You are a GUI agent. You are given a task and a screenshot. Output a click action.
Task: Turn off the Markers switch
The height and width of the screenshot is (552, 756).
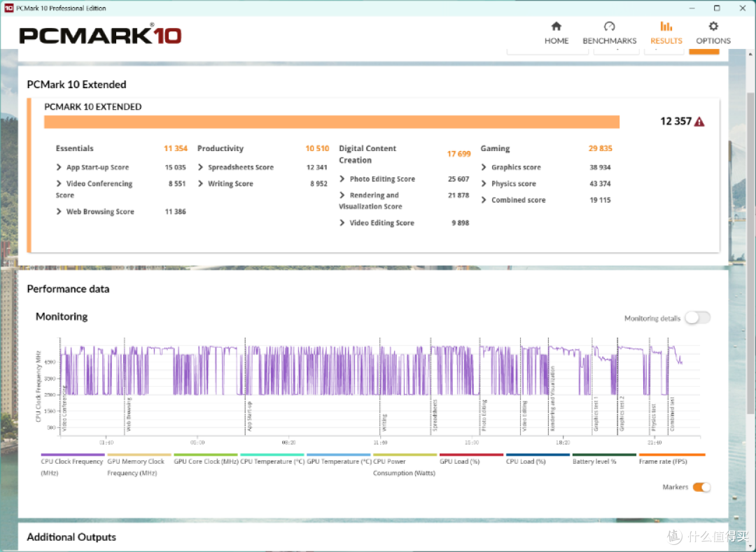pyautogui.click(x=701, y=487)
